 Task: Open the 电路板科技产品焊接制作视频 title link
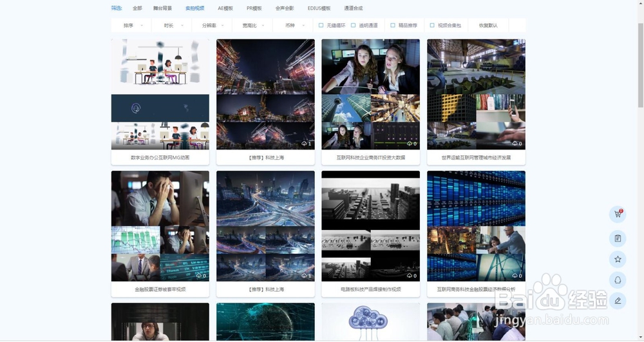tap(371, 289)
